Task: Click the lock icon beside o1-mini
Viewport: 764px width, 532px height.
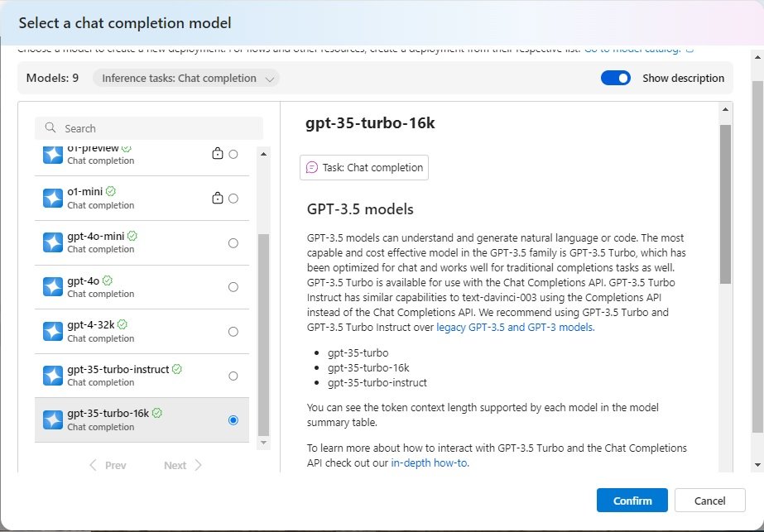Action: [218, 198]
